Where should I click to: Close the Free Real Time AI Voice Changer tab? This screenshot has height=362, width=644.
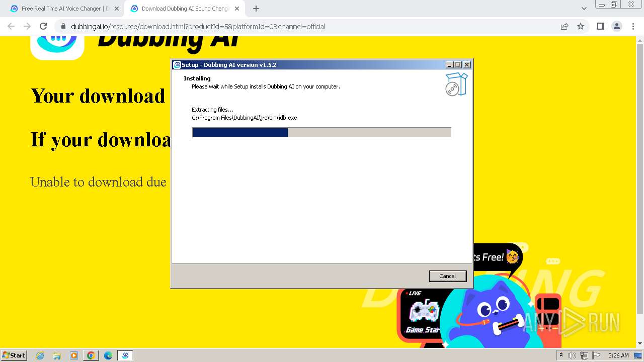(x=117, y=9)
